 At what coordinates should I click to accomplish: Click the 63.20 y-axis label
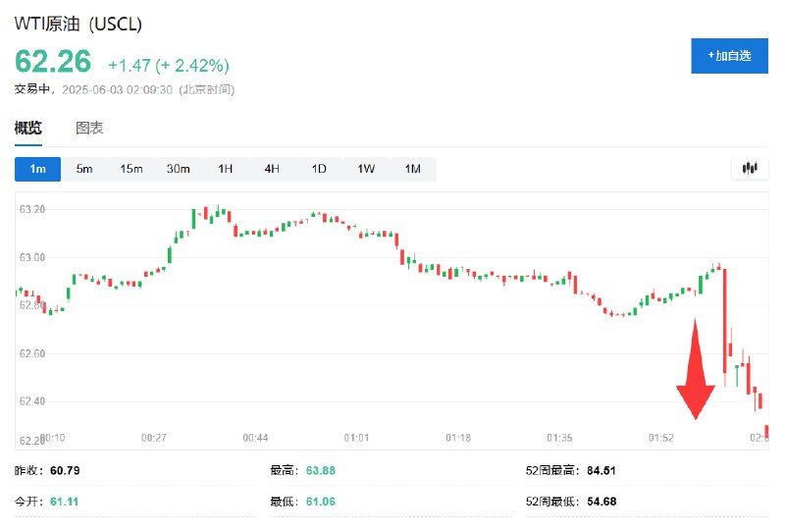click(x=32, y=209)
